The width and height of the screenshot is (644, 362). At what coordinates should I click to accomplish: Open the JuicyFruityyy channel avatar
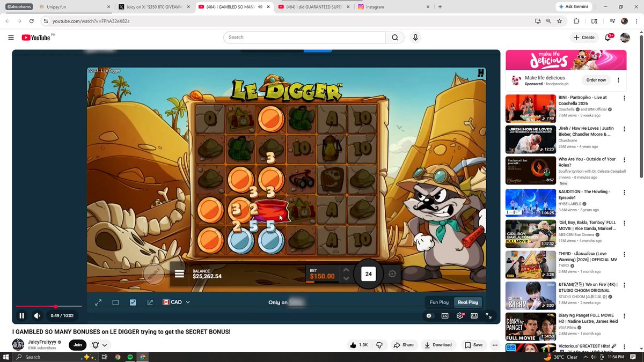click(x=18, y=345)
